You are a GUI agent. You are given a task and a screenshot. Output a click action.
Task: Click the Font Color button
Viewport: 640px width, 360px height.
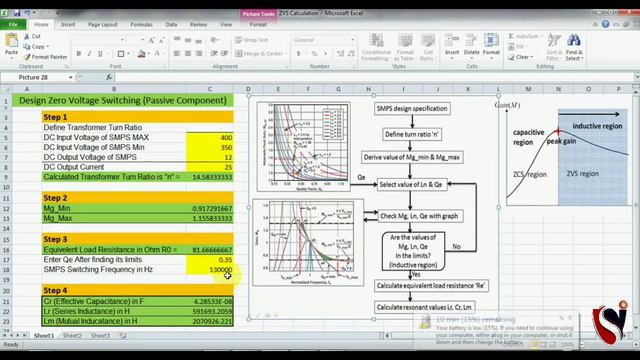(x=157, y=53)
